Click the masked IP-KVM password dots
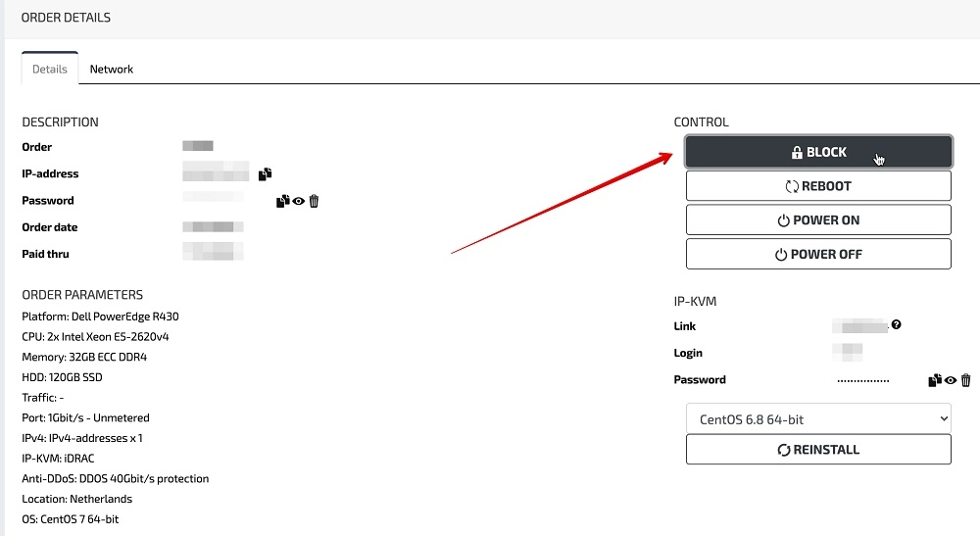 862,380
